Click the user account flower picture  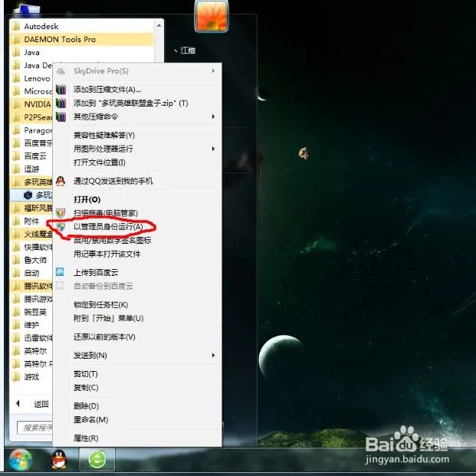tap(212, 16)
